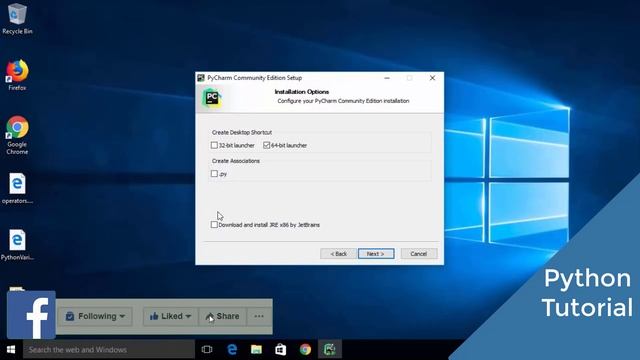Click the Create Associations label
The image size is (640, 360).
[x=236, y=161]
